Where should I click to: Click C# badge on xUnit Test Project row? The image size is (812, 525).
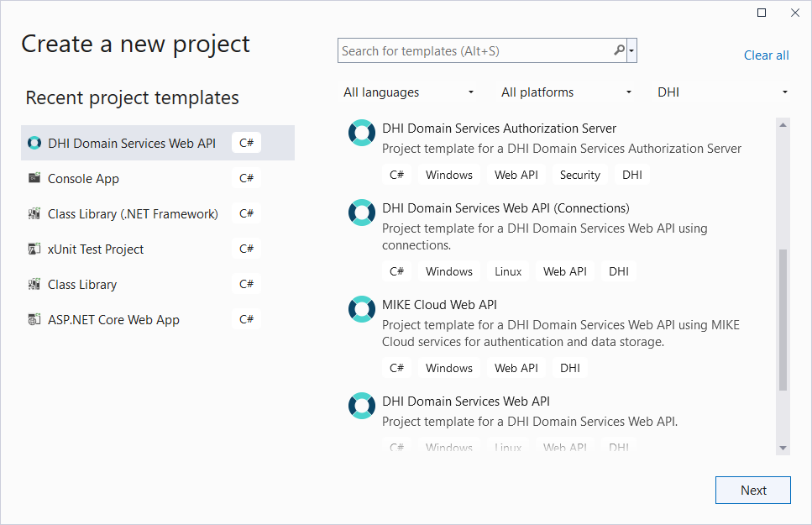click(246, 249)
